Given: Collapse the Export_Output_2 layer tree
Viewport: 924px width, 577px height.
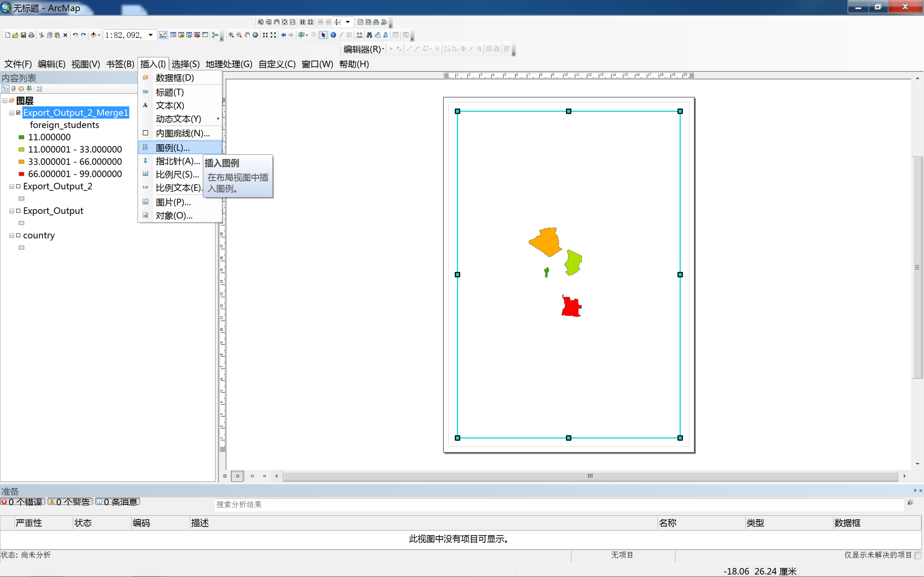Looking at the screenshot, I should (x=12, y=186).
